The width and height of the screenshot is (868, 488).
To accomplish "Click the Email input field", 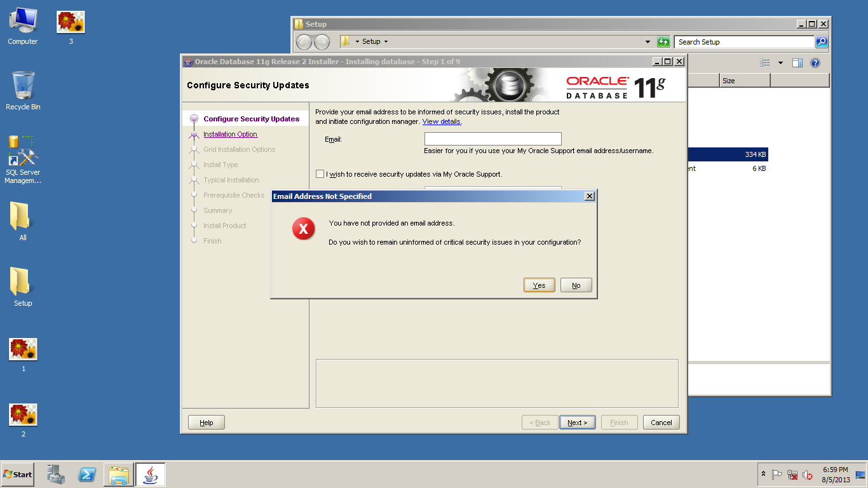I will tap(492, 139).
